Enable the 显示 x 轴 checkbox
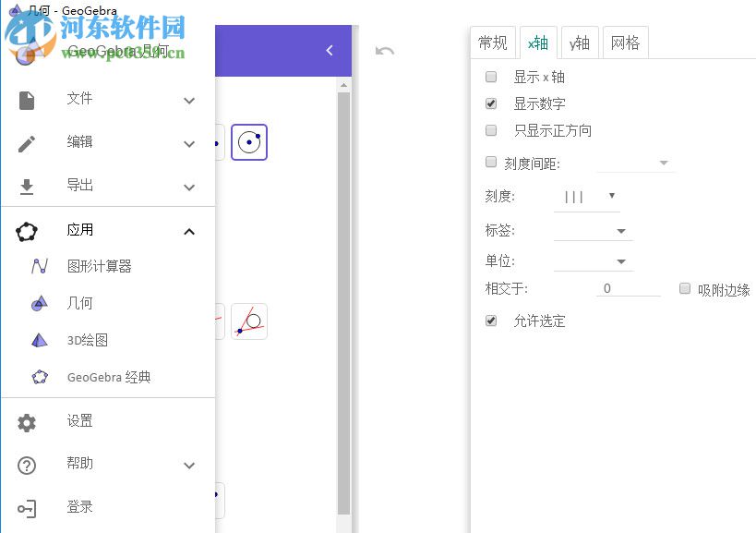756x533 pixels. pos(491,77)
